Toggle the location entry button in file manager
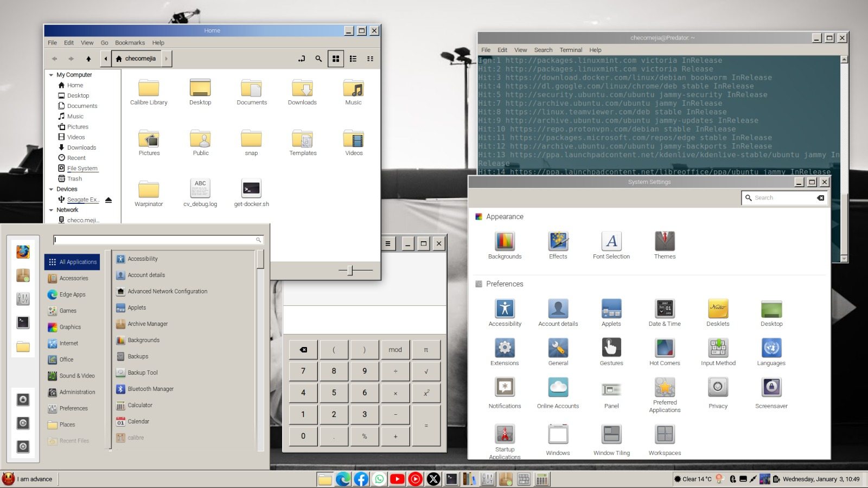 click(x=302, y=59)
